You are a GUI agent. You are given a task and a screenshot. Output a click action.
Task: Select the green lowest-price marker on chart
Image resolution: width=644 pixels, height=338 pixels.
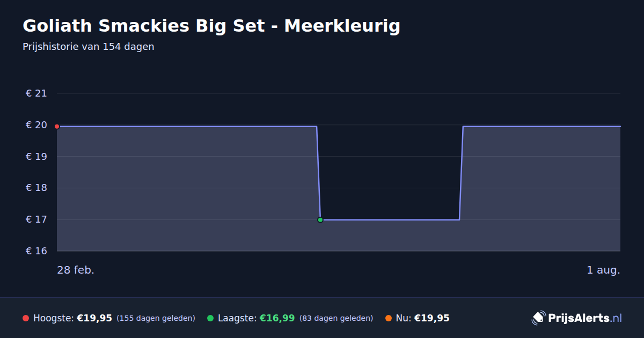(x=320, y=220)
